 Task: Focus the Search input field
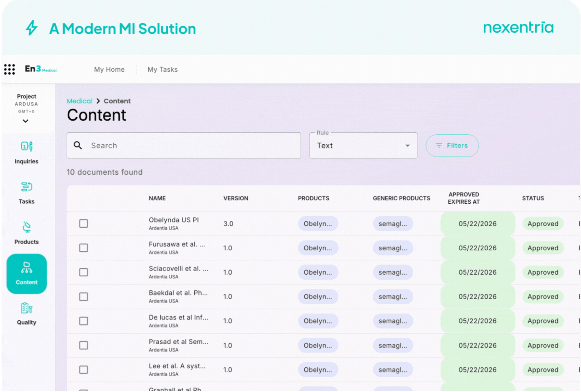(x=184, y=146)
